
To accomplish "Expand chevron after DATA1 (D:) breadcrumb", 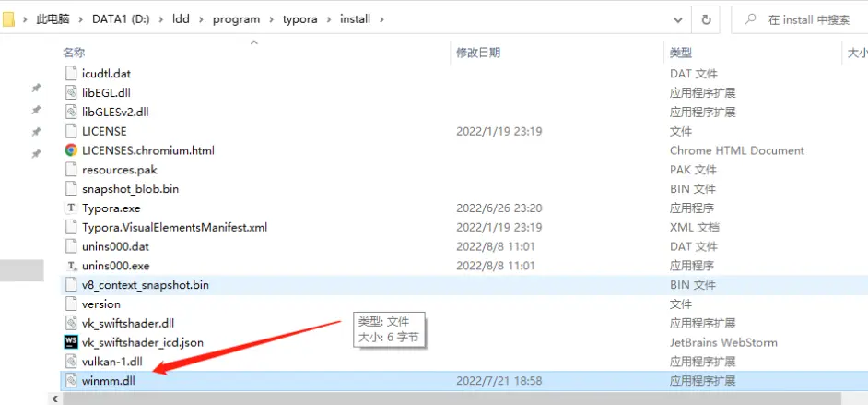I will (161, 19).
